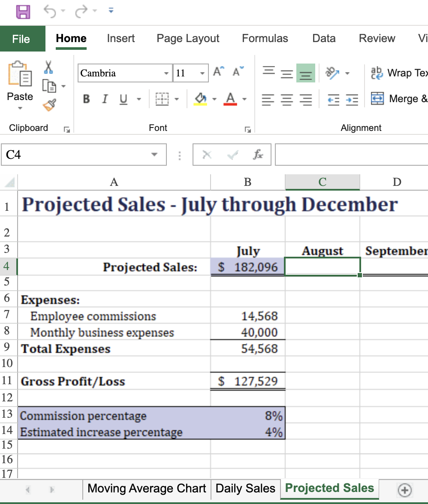
Task: Open the Borders options dropdown arrow
Action: [x=177, y=99]
